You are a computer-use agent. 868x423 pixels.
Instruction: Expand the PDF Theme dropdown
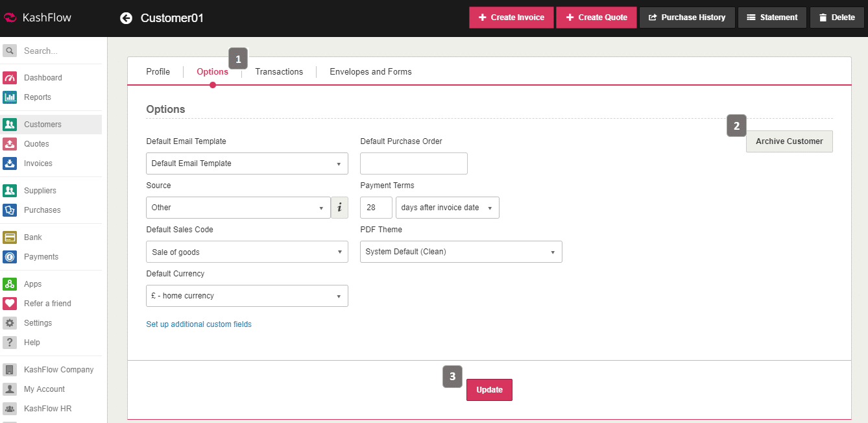pyautogui.click(x=461, y=252)
